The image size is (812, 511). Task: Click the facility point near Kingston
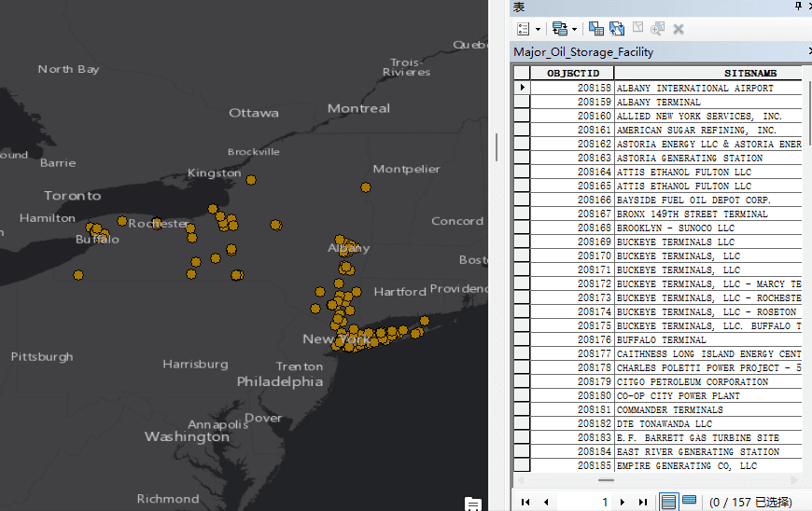[251, 180]
